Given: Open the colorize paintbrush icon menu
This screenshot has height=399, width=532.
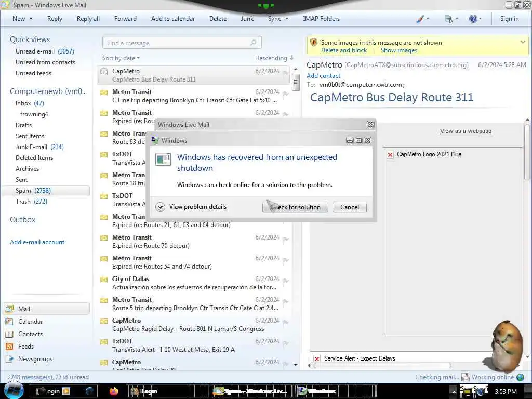Looking at the screenshot, I should click(x=422, y=19).
